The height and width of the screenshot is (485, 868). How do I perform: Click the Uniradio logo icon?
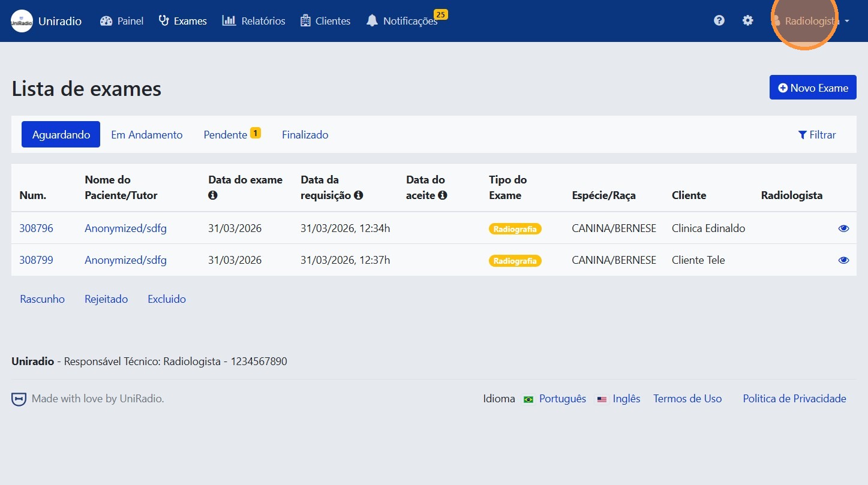click(x=22, y=21)
